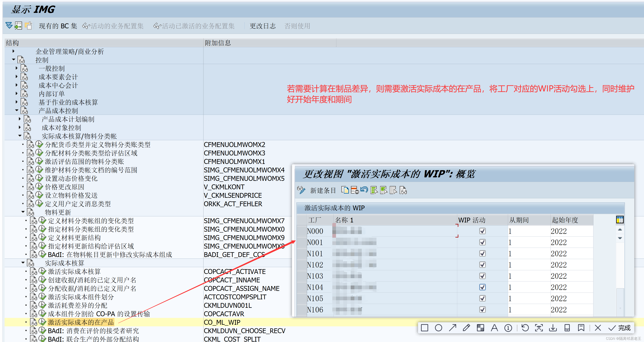Click the blue Undo change icon
This screenshot has width=644, height=342.
point(364,190)
